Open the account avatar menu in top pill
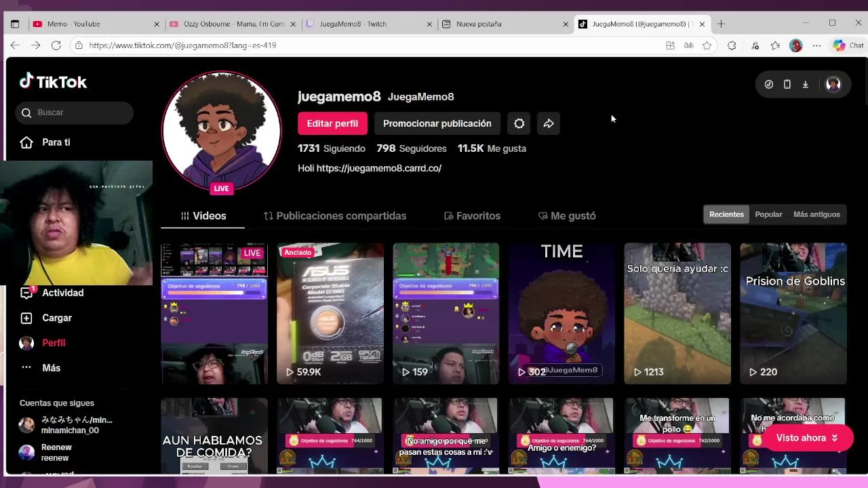This screenshot has width=868, height=488. [x=833, y=85]
